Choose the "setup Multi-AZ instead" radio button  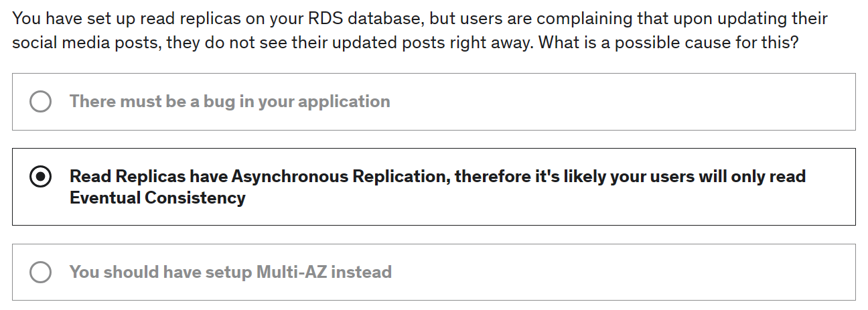point(40,273)
